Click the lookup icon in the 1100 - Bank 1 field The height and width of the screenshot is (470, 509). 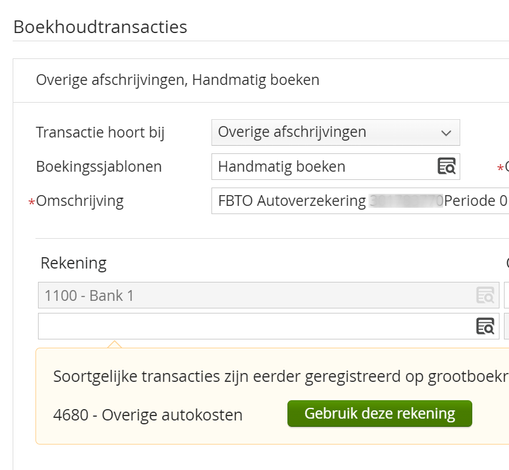(x=485, y=295)
